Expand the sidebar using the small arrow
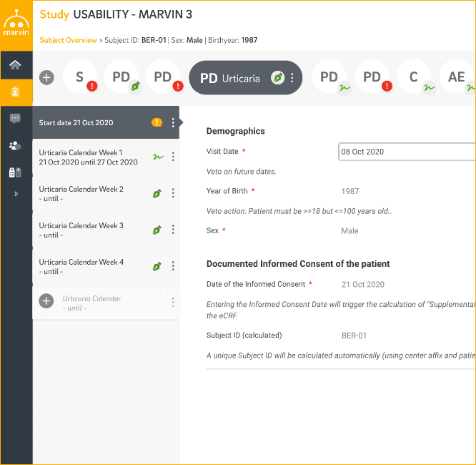 16,194
